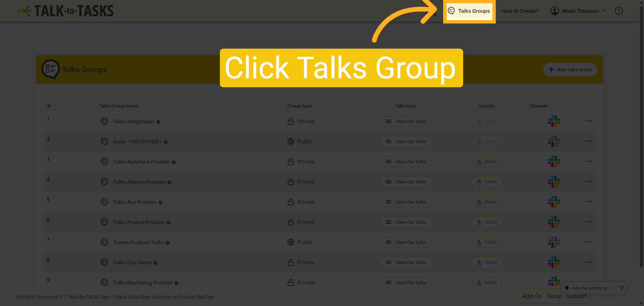View the Talks for Talks-Project-Fruition
This screenshot has height=306, width=644.
(406, 222)
